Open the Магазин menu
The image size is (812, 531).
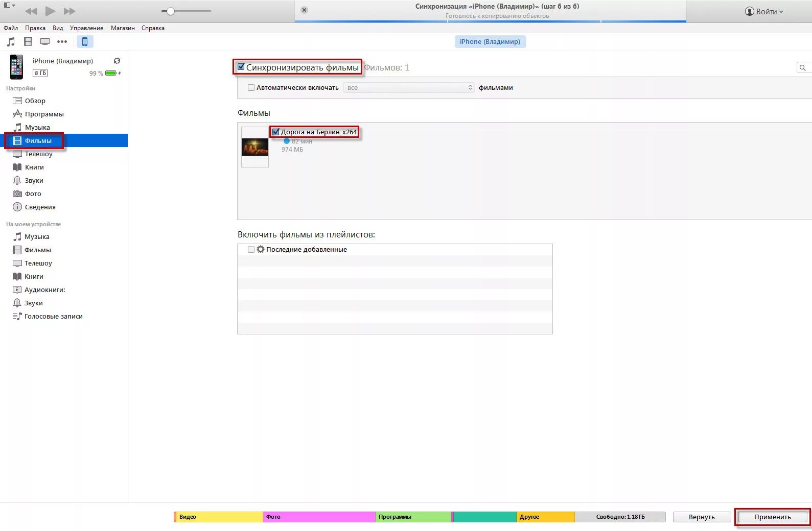coord(123,28)
